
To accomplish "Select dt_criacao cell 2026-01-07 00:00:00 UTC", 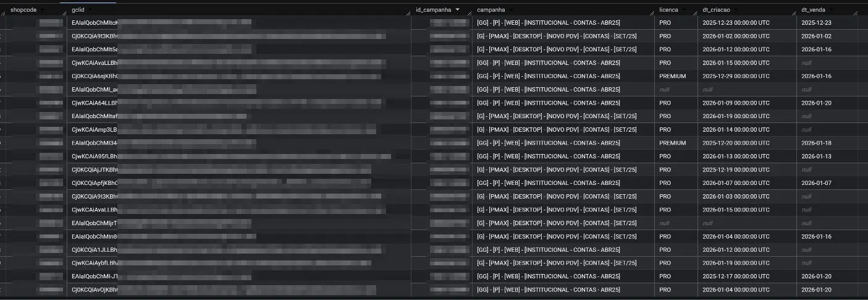I will (748, 183).
